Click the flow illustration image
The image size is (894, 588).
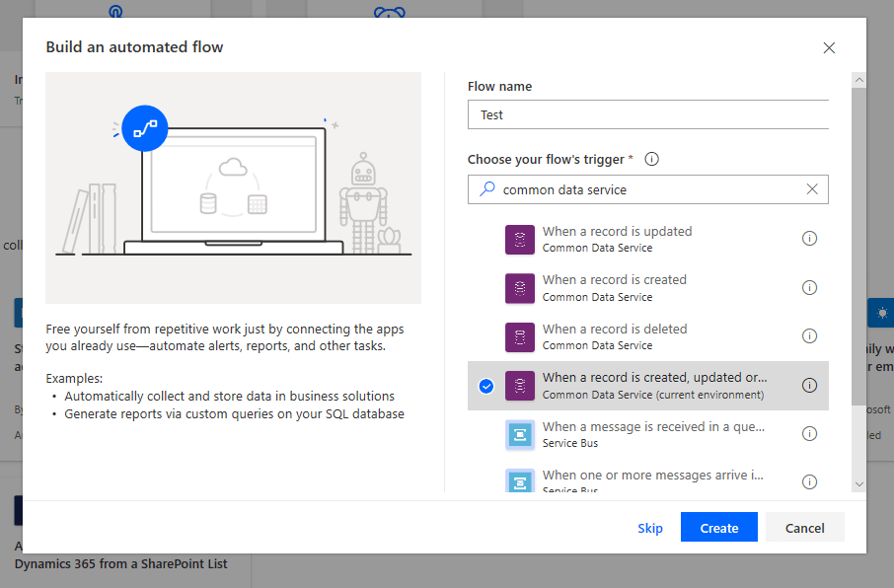coord(233,187)
